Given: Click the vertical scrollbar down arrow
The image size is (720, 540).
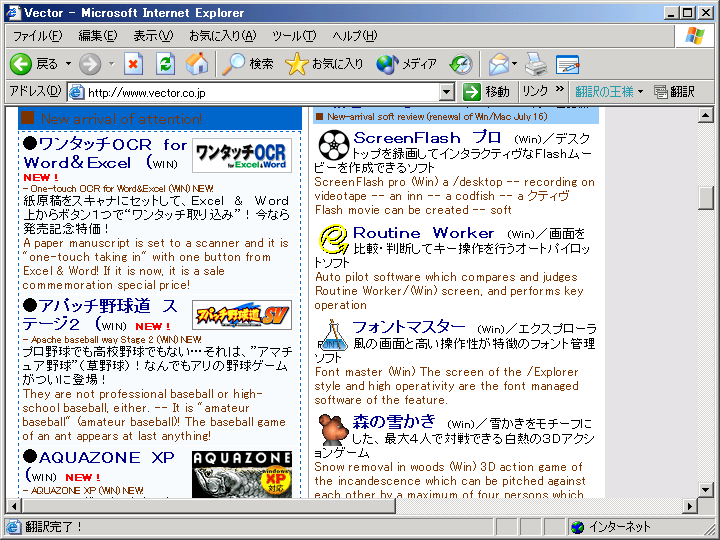Looking at the screenshot, I should pos(705,489).
